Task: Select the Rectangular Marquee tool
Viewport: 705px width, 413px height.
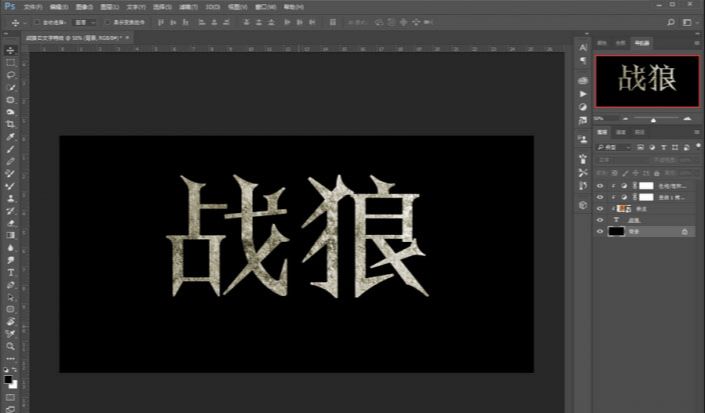Action: point(10,63)
